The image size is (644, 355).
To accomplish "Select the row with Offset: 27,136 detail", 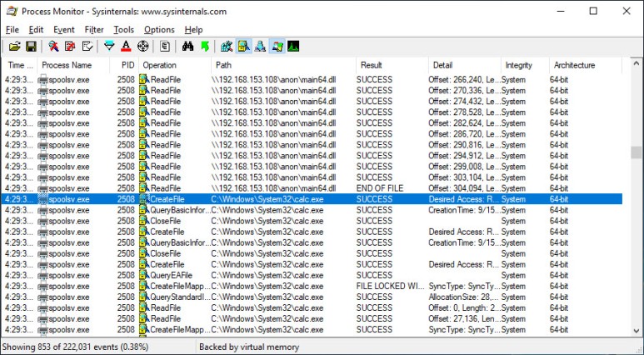I will pos(312,319).
